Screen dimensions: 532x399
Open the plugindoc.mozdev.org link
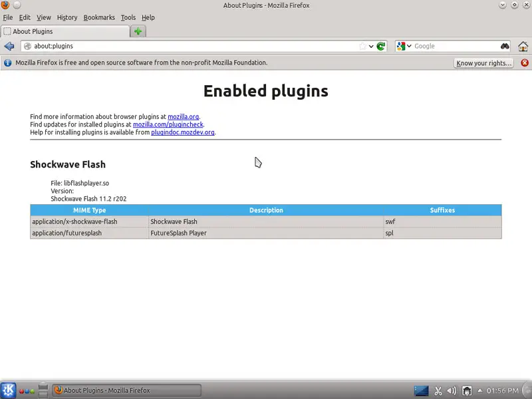pyautogui.click(x=182, y=132)
